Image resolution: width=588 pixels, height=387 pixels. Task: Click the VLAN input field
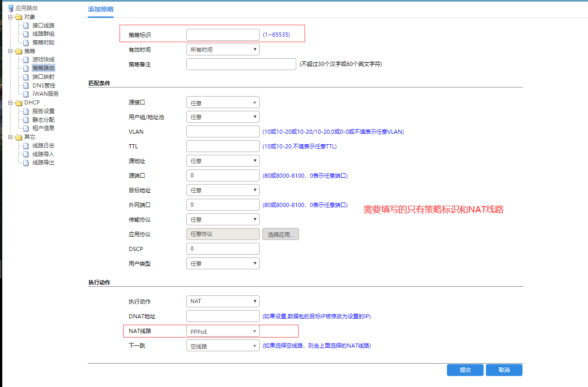pos(223,132)
